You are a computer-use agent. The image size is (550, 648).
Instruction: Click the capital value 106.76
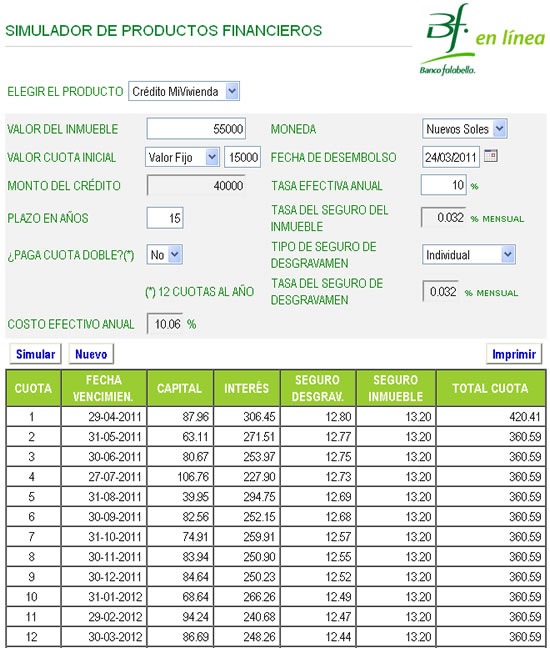pos(180,476)
